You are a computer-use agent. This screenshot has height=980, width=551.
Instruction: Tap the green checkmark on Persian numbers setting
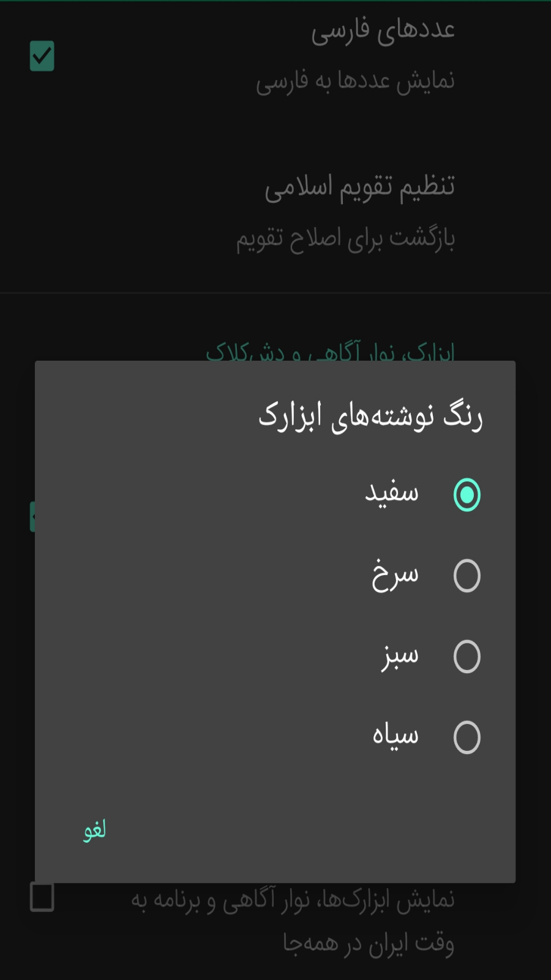(x=41, y=55)
